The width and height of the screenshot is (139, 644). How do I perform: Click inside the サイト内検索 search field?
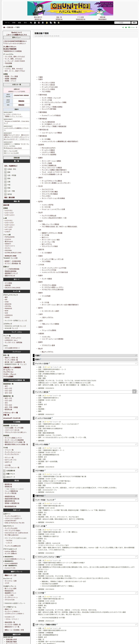pos(122,23)
